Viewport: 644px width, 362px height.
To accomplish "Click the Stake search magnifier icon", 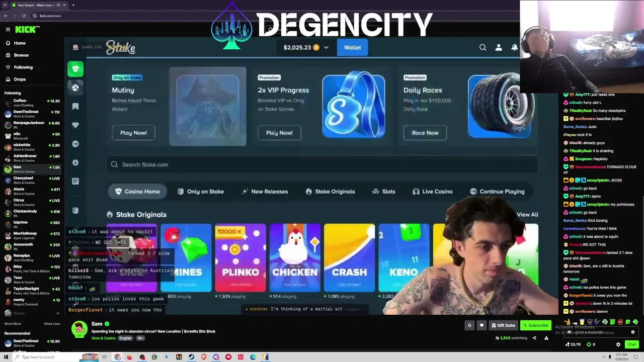I will coord(482,48).
